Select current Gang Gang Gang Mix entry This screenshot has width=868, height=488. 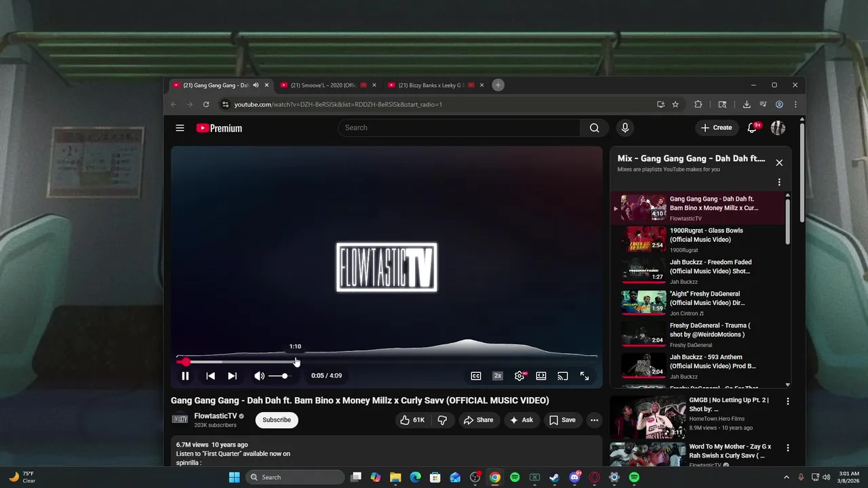[696, 208]
